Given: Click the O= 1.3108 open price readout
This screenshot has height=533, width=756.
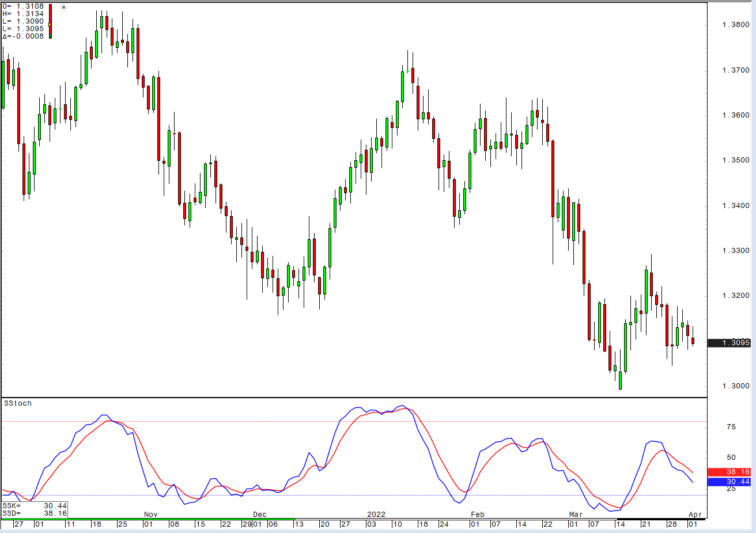Looking at the screenshot, I should click(x=23, y=6).
